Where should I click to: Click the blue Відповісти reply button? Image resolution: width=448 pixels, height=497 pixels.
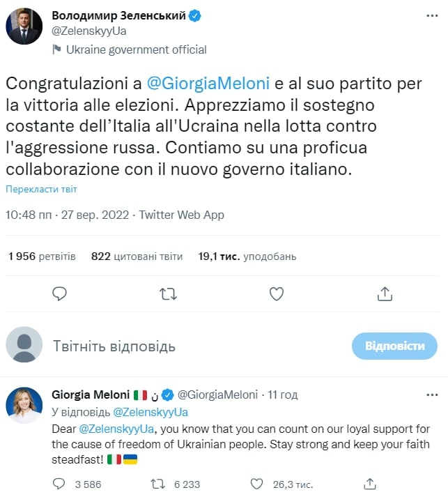pyautogui.click(x=395, y=346)
